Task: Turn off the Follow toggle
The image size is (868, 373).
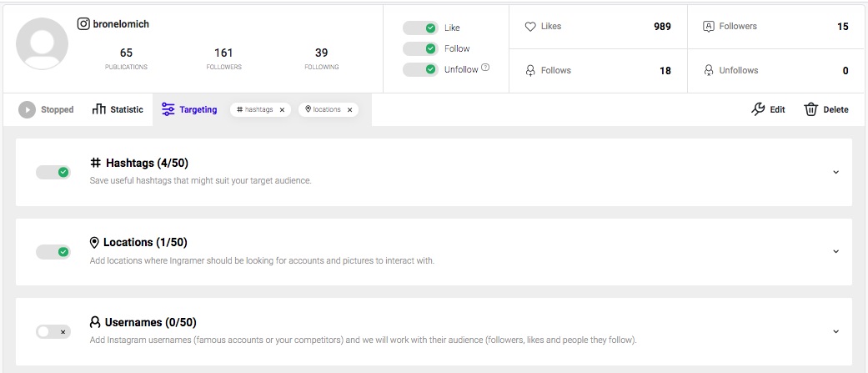Action: (x=420, y=48)
